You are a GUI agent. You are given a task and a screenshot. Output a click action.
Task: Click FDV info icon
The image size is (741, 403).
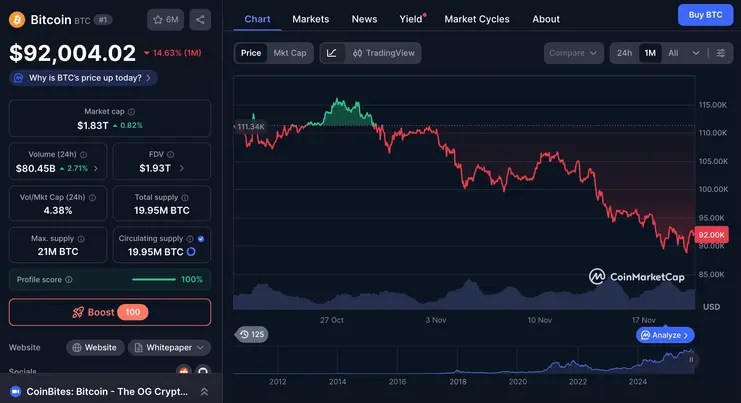point(171,154)
